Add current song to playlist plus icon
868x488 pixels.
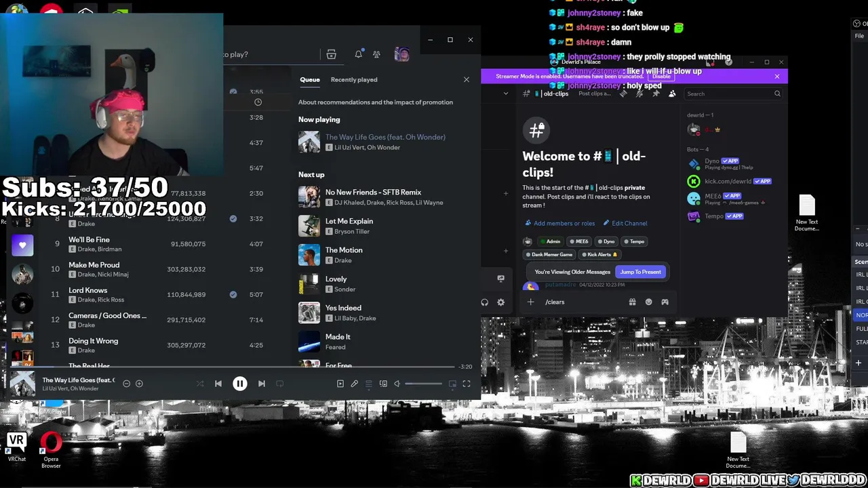tap(139, 384)
